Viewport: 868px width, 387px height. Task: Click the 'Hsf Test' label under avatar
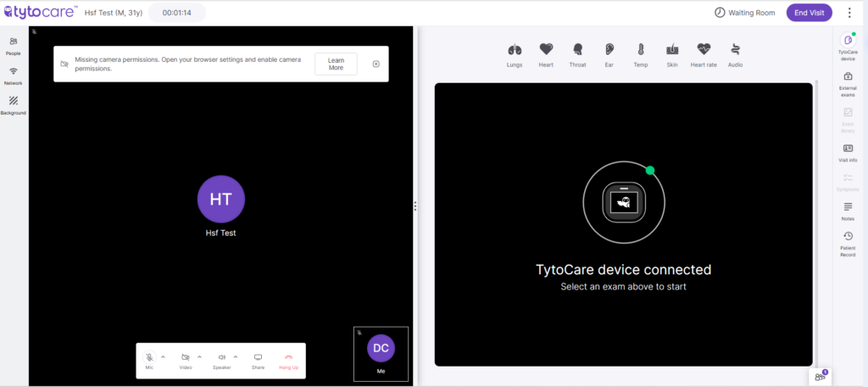(x=221, y=233)
